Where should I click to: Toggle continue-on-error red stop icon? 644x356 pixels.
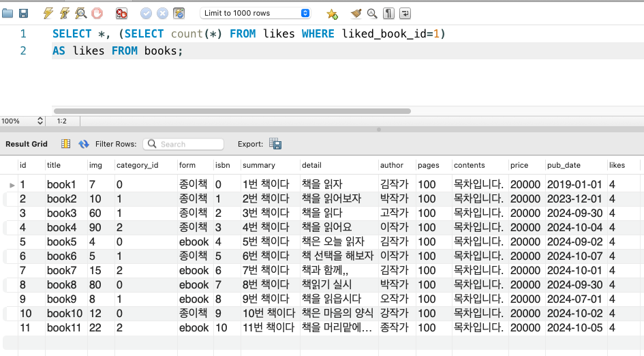click(121, 13)
